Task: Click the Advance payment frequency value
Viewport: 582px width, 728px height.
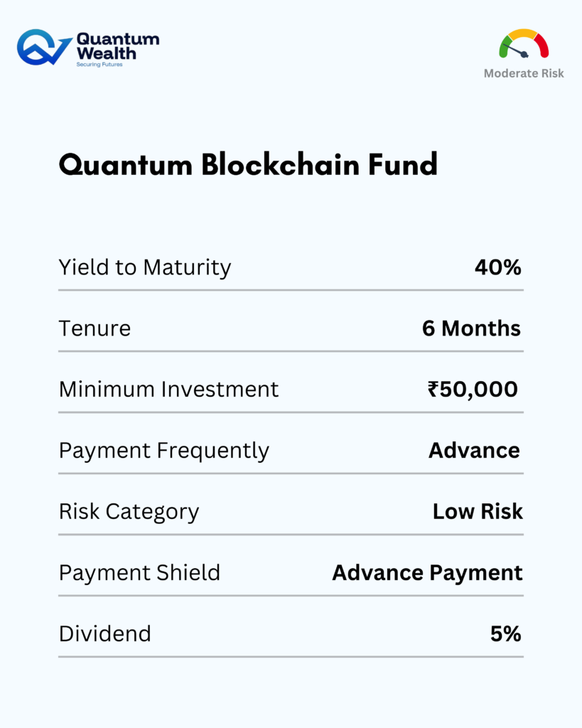Action: pos(474,451)
